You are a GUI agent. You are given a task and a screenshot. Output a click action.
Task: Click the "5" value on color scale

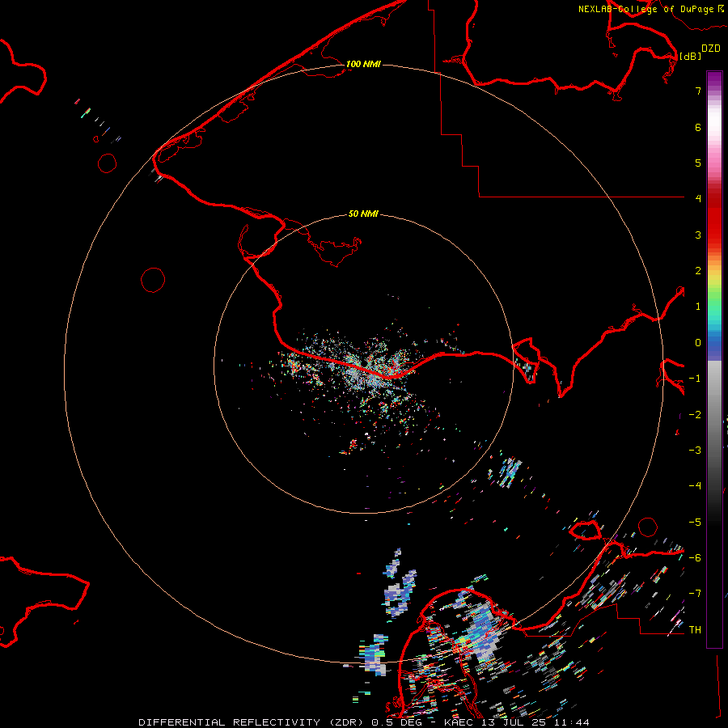tap(698, 163)
